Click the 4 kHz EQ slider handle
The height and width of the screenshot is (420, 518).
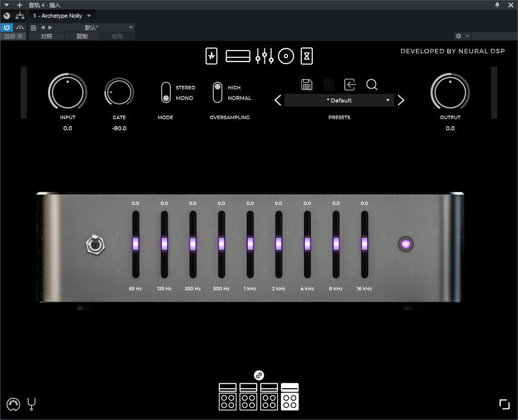(307, 244)
